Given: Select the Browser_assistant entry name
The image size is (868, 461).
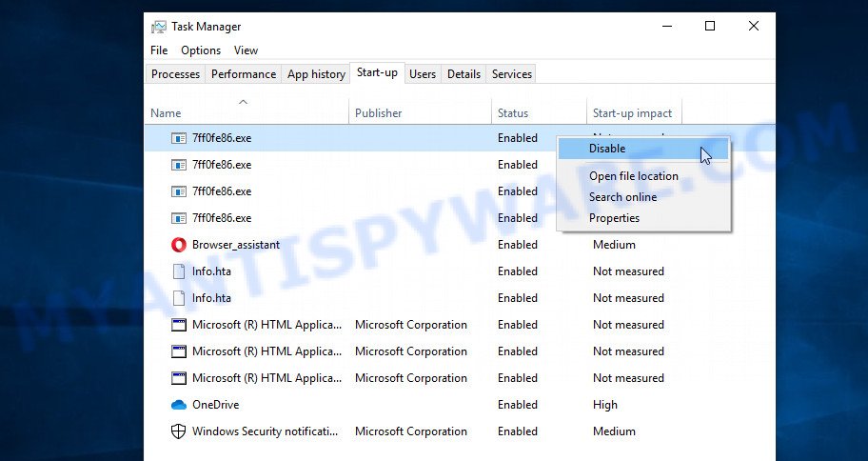Looking at the screenshot, I should [x=236, y=245].
